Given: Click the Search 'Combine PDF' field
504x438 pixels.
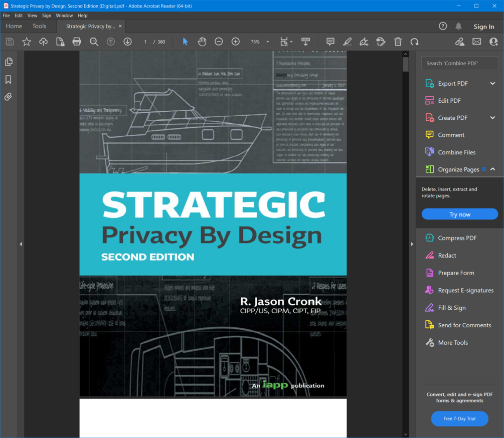Looking at the screenshot, I should click(460, 63).
